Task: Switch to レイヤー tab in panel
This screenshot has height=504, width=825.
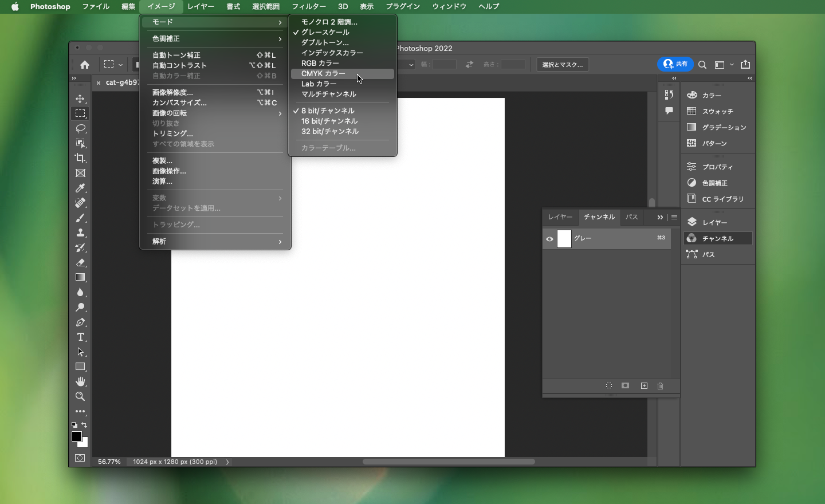Action: pyautogui.click(x=560, y=217)
